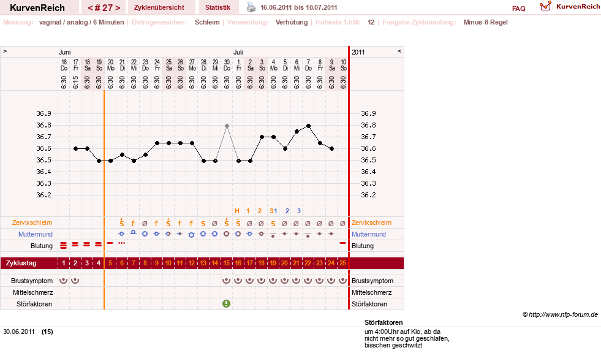The height and width of the screenshot is (364, 601).
Task: Click the blue Muttermund row label on left
Action: 36,234
